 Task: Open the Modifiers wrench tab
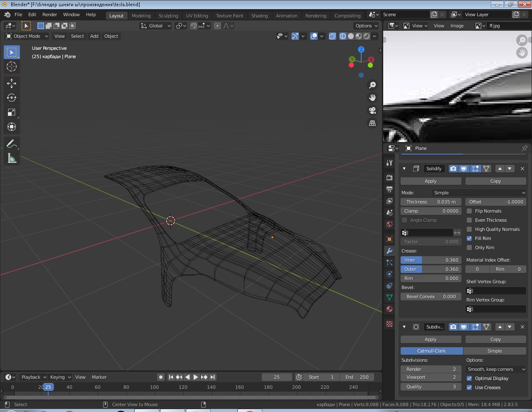point(389,251)
